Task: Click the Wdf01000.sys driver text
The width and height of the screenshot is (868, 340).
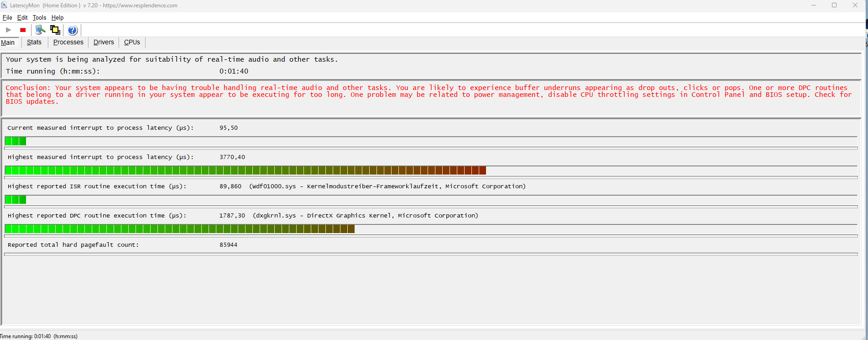Action: click(387, 186)
